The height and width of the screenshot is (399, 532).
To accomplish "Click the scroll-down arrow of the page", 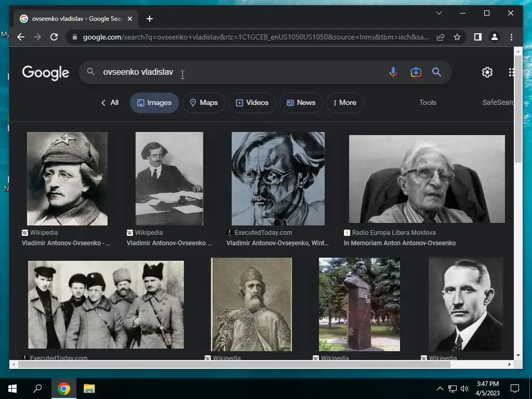I will coord(518,355).
